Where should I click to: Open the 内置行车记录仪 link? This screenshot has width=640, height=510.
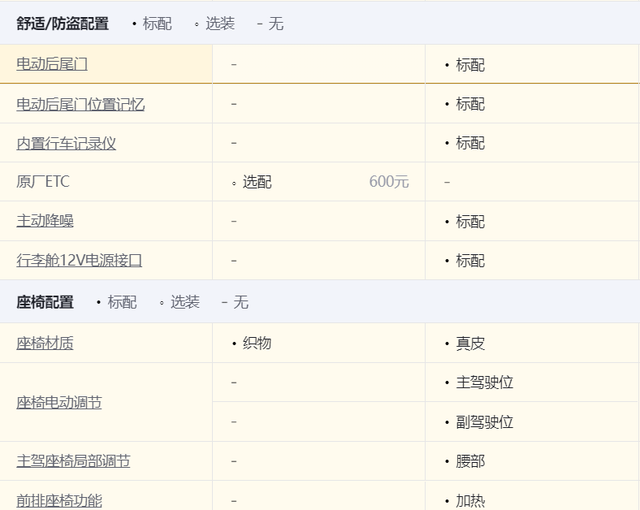(66, 143)
